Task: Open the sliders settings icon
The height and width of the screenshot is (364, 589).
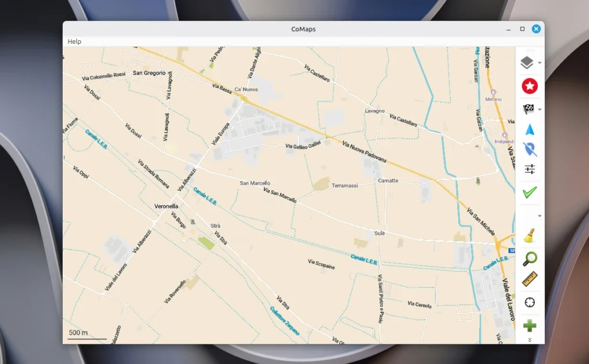Action: (x=530, y=169)
